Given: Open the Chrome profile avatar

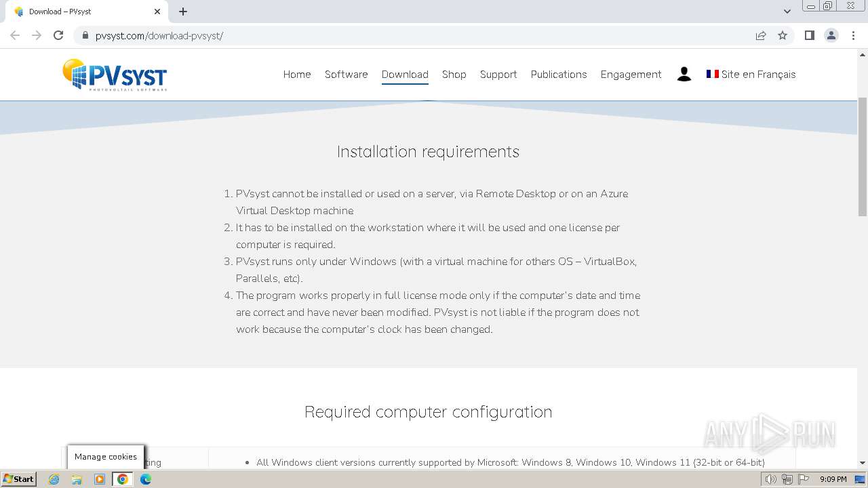Looking at the screenshot, I should point(831,35).
